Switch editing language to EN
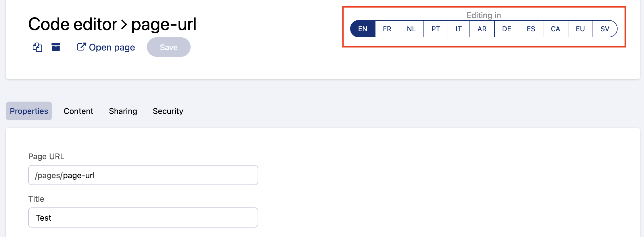The height and width of the screenshot is (237, 644). [363, 29]
